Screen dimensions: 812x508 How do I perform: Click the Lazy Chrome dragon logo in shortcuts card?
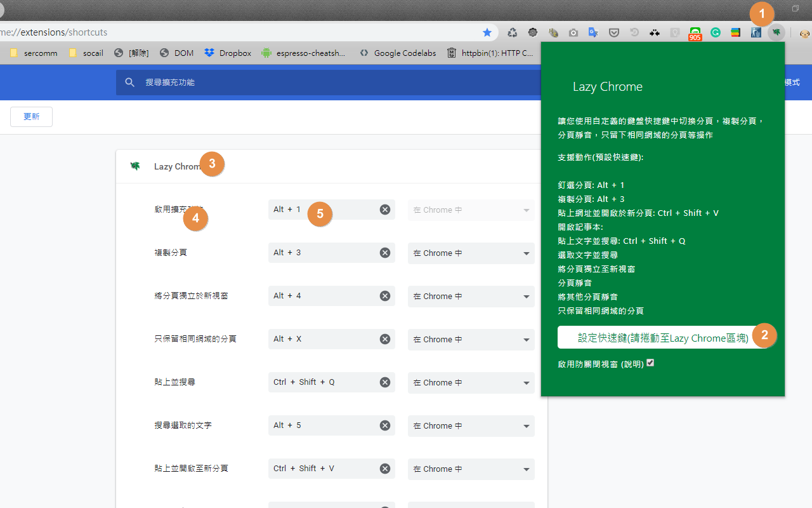[x=135, y=166]
